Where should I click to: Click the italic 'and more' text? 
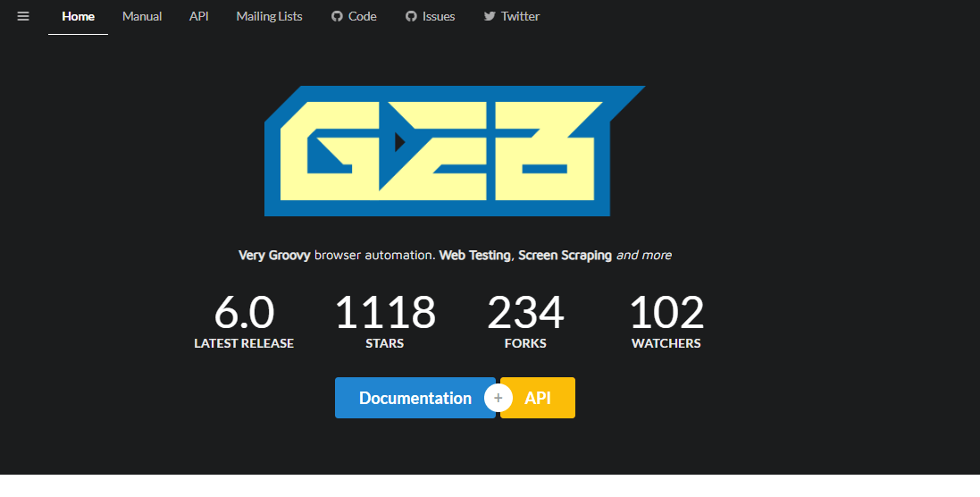point(644,255)
